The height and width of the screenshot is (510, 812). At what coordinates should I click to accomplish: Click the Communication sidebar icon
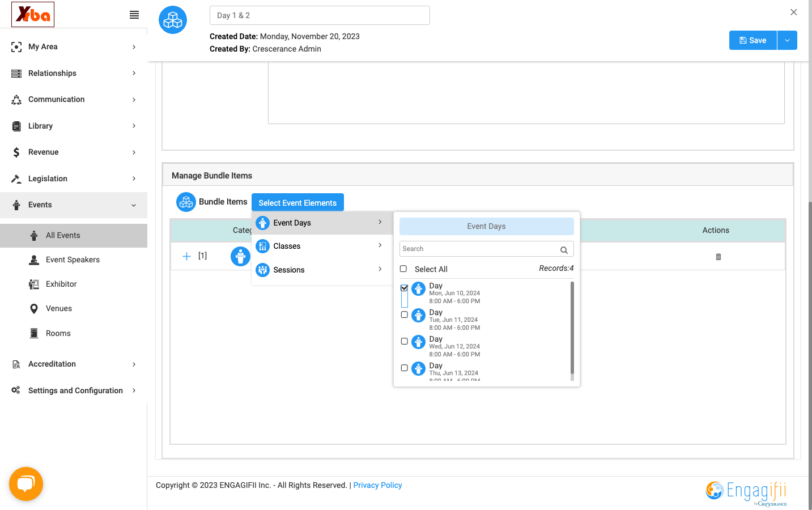(16, 100)
